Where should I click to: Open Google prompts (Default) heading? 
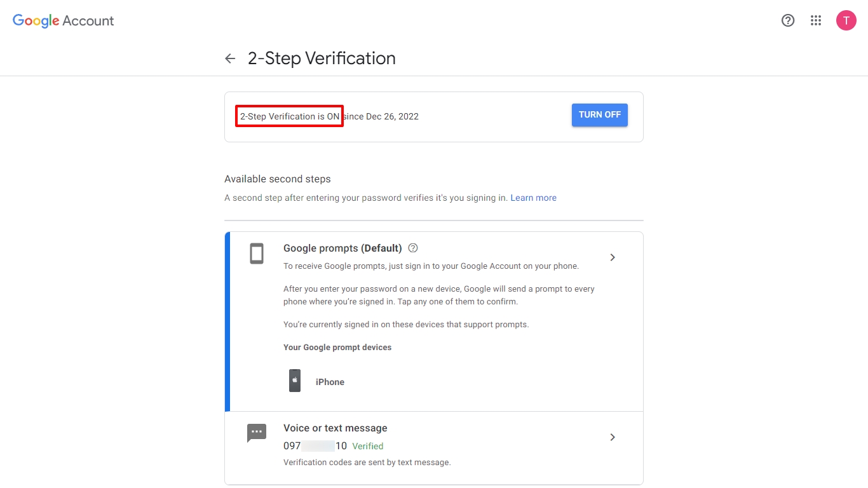tap(342, 248)
